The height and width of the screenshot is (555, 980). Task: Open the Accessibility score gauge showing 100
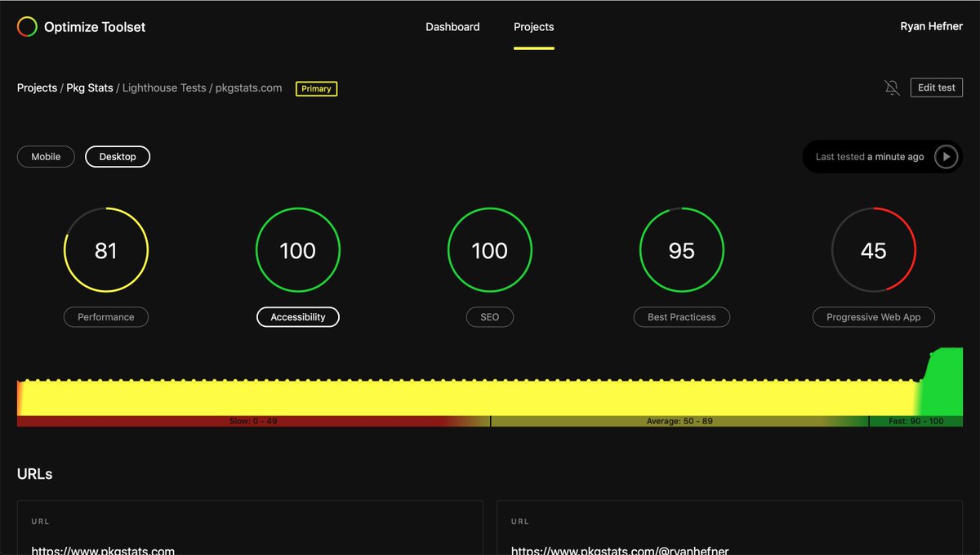pos(297,250)
